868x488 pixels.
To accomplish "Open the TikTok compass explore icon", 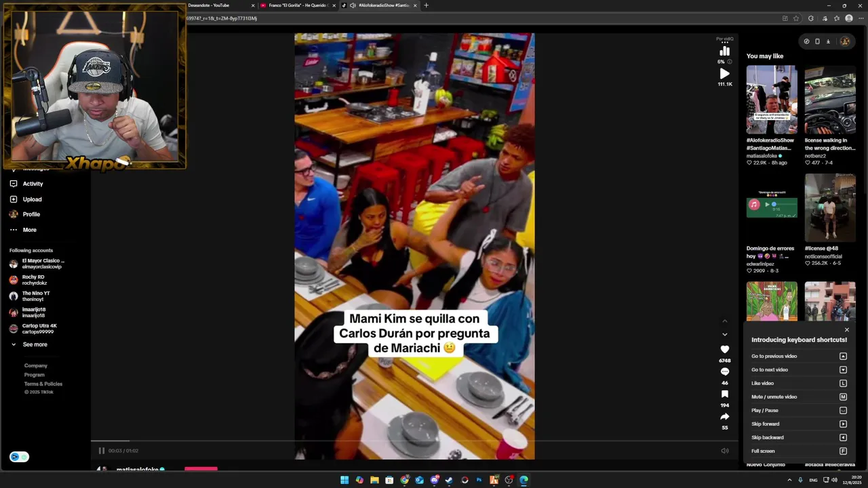I will [806, 41].
